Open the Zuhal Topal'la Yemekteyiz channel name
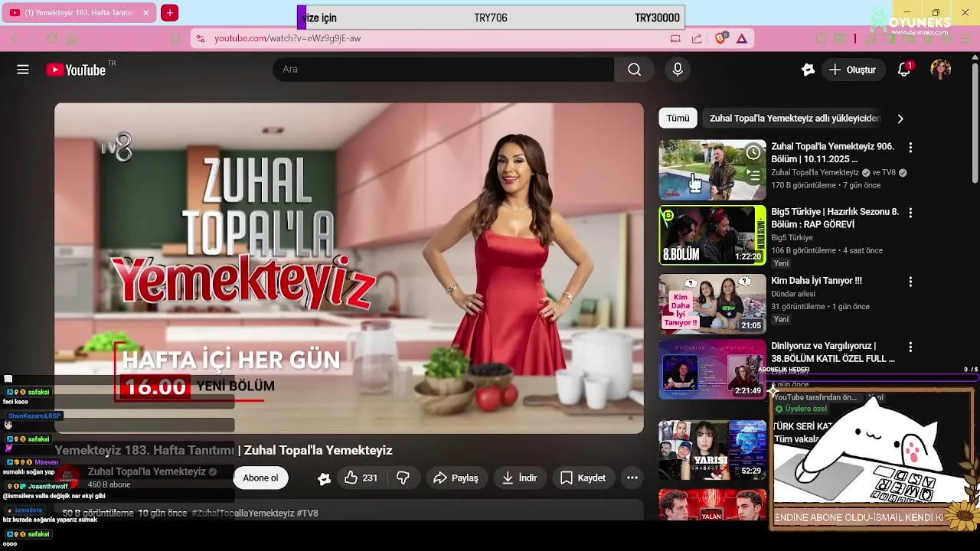 [147, 471]
